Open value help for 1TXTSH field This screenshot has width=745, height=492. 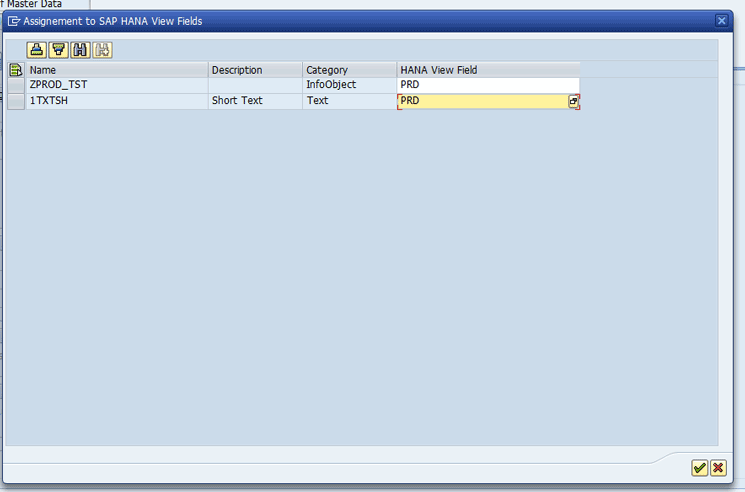tap(573, 101)
